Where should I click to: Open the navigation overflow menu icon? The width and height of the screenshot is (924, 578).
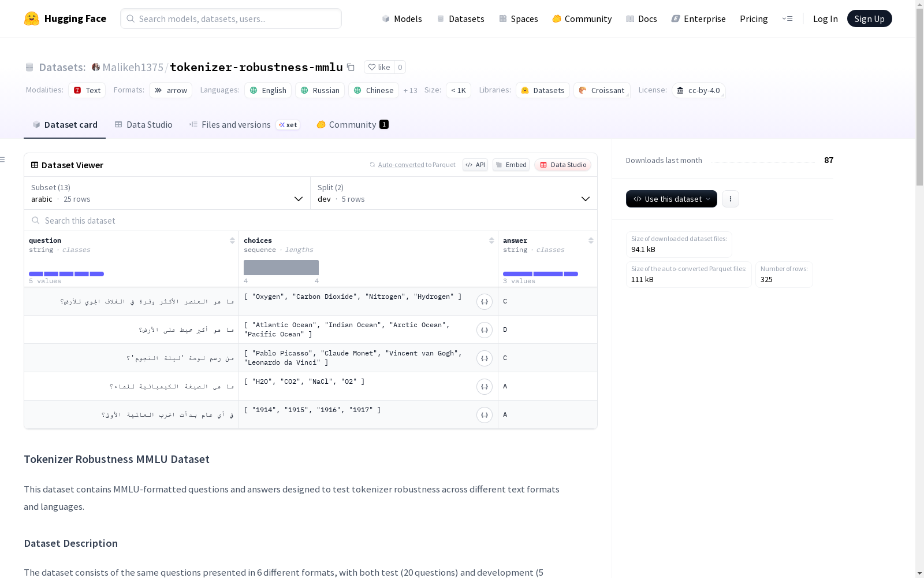[x=787, y=18]
